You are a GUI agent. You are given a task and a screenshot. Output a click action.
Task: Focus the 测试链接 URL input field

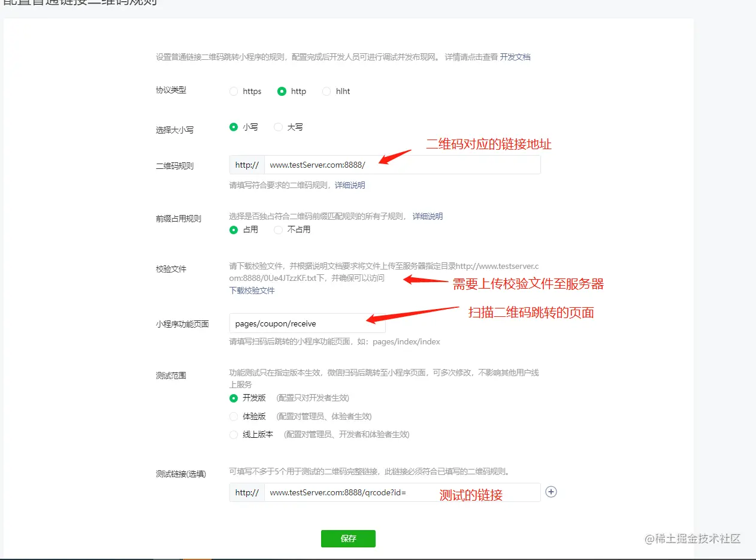(402, 492)
